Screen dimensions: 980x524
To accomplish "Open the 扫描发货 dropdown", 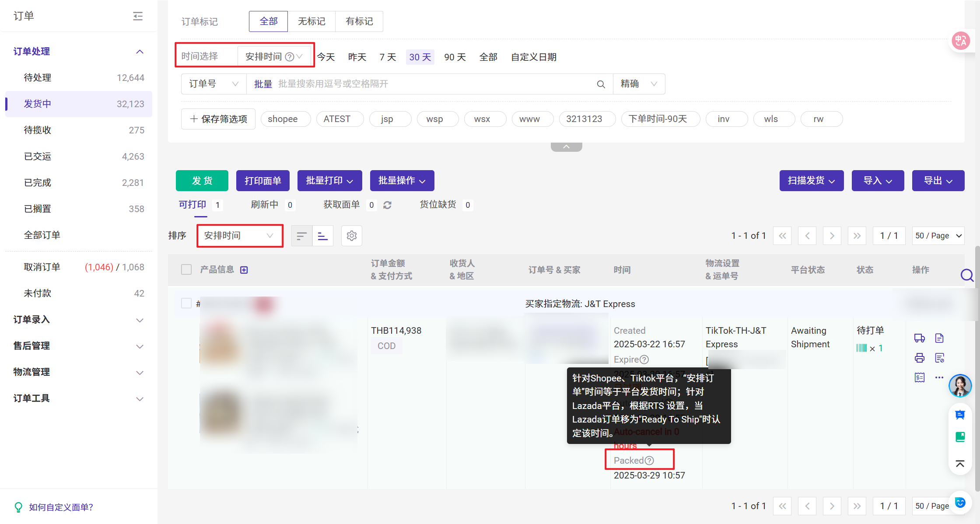I will point(812,181).
